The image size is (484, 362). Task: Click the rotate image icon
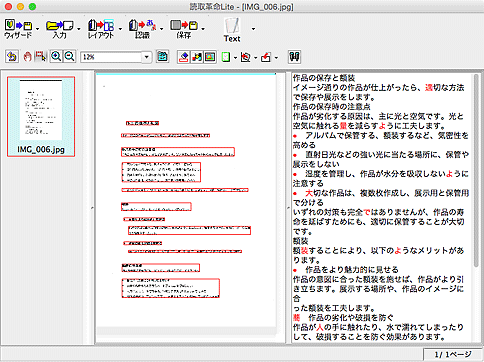(x=246, y=57)
